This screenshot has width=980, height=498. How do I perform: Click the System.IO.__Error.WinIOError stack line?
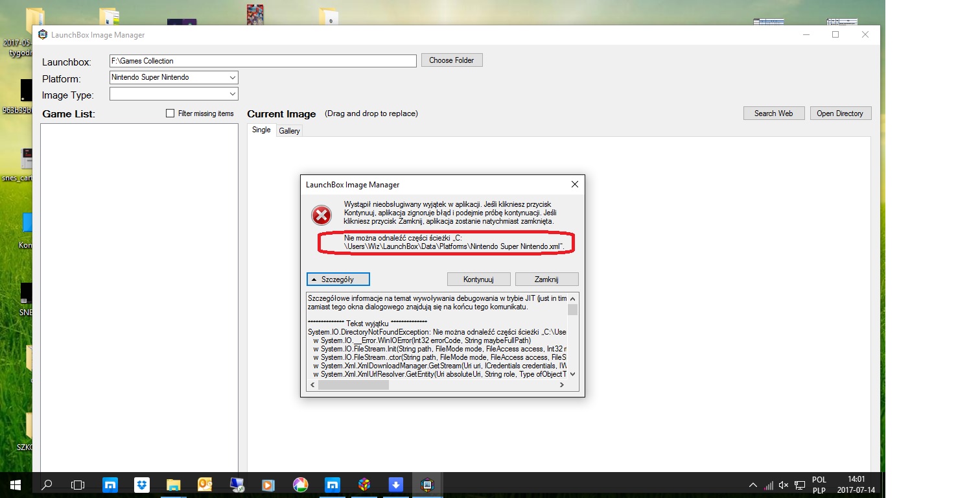tap(422, 340)
